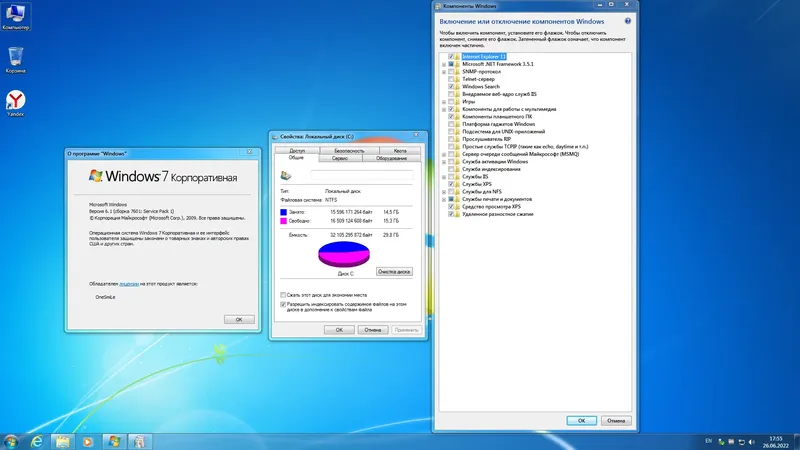Click the help question mark icon
The image size is (800, 450).
point(628,21)
